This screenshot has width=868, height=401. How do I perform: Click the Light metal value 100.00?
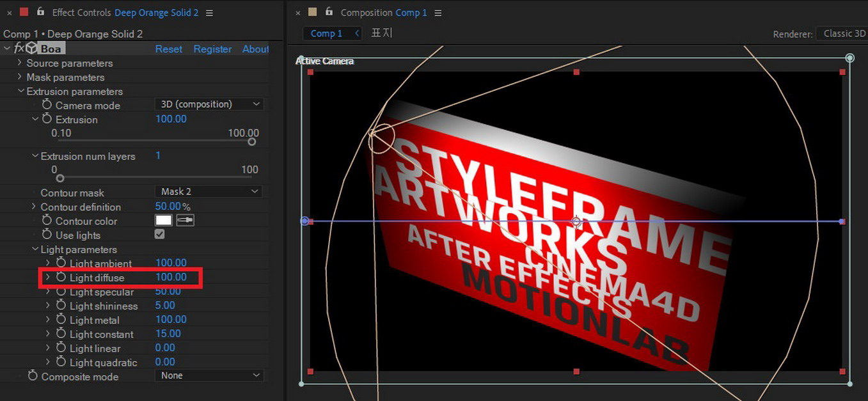(x=171, y=319)
